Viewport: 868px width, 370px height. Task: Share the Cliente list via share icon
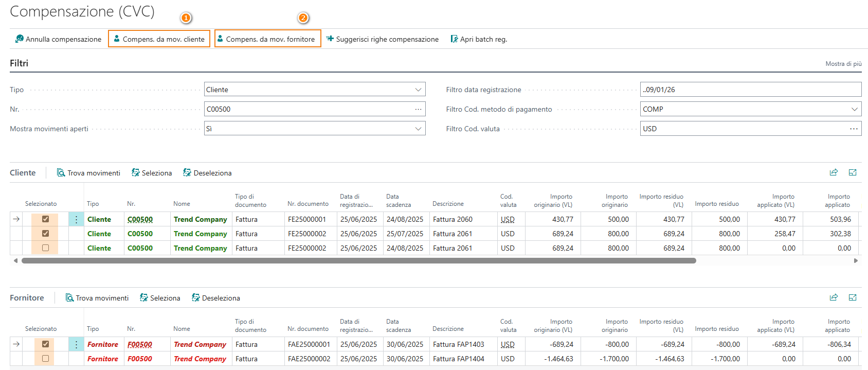[834, 172]
